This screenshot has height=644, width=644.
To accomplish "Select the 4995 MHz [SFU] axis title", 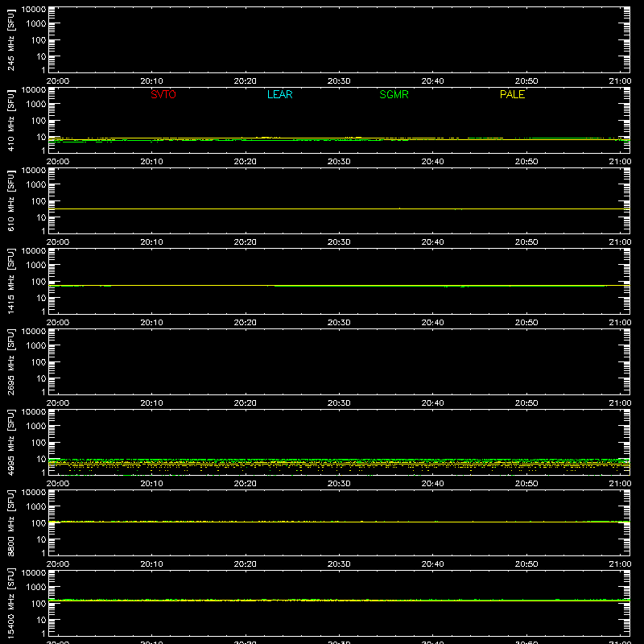I will point(10,442).
